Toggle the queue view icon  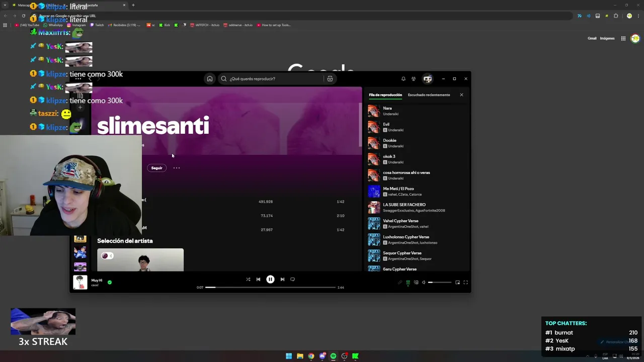[x=408, y=283]
